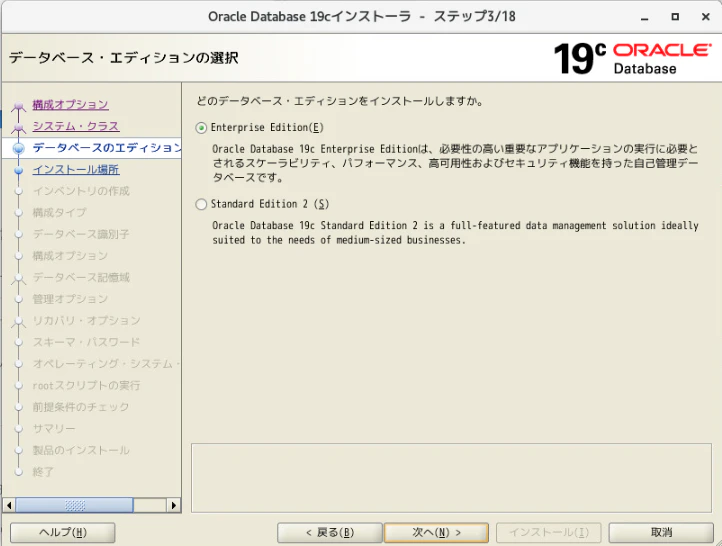
Task: Click the disabled インストール(I) button
Action: 549,533
